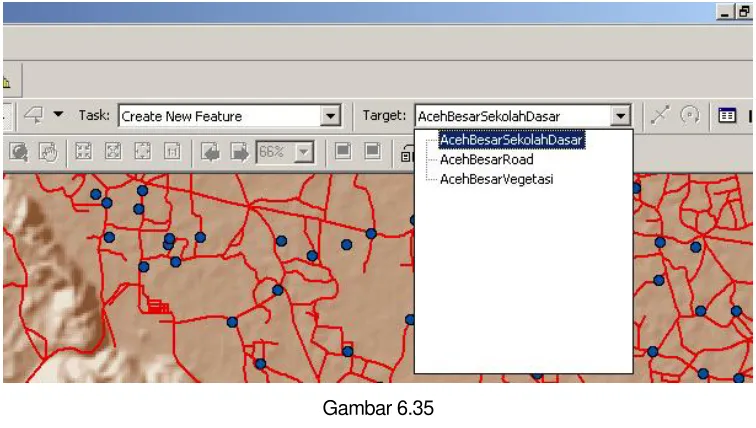The width and height of the screenshot is (756, 428).
Task: Open the 66% zoom percentage dropdown
Action: [x=304, y=153]
